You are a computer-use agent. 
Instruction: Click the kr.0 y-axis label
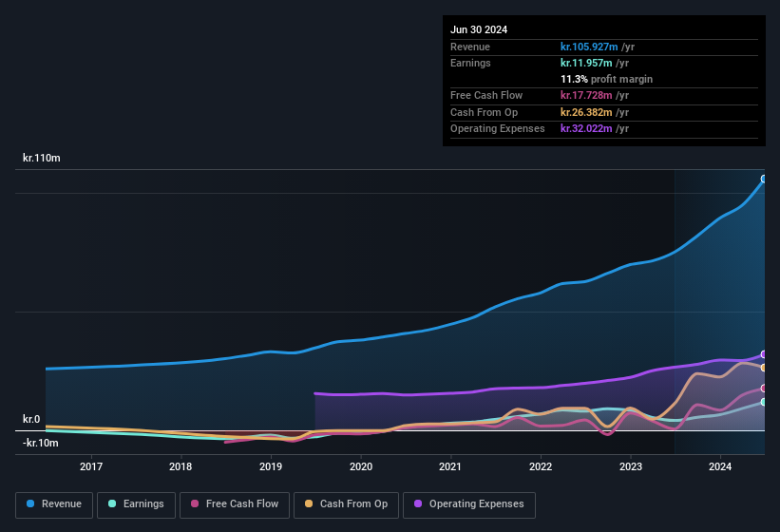[31, 419]
